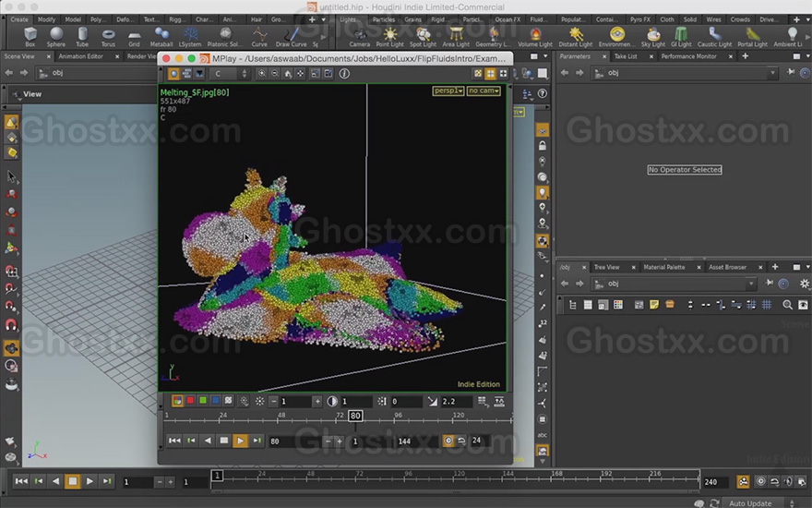Add a Portal Light
This screenshot has height=508, width=812.
[752, 36]
